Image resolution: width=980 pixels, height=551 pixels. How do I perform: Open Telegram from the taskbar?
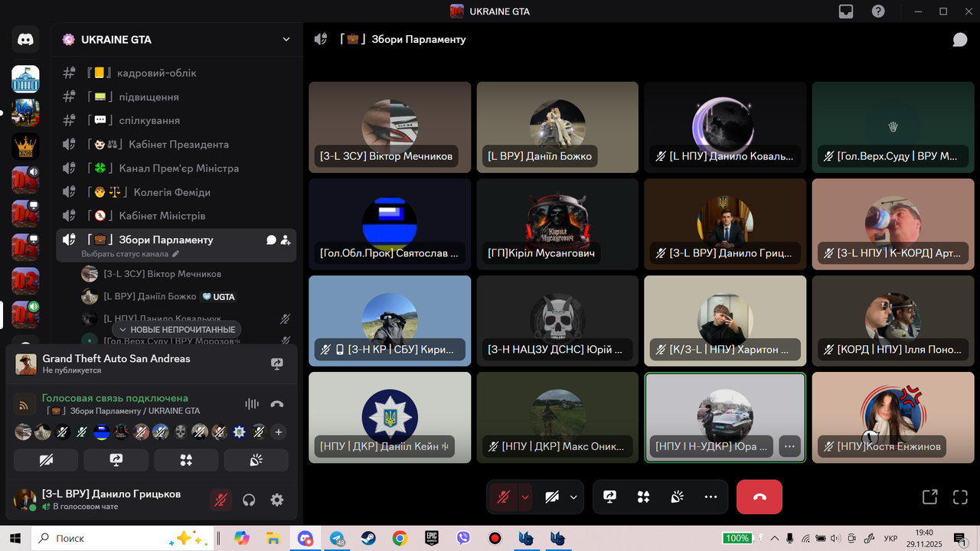click(x=337, y=538)
